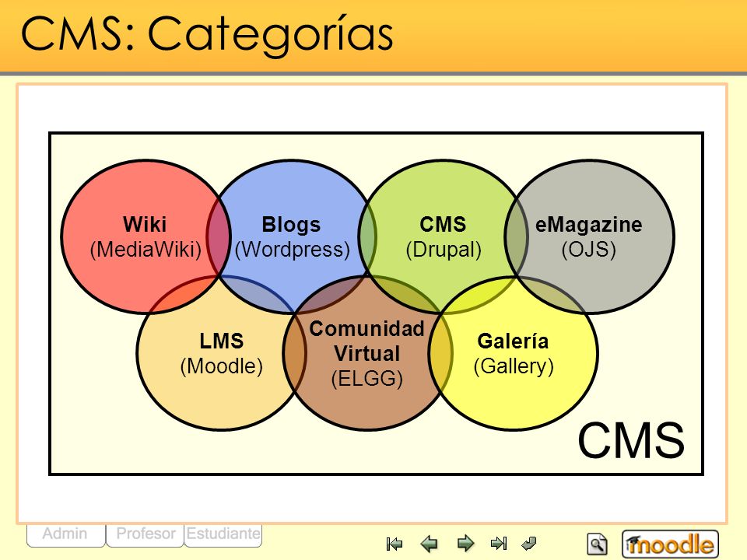Select the "Comunidad" label
The height and width of the screenshot is (560, 747).
point(366,328)
